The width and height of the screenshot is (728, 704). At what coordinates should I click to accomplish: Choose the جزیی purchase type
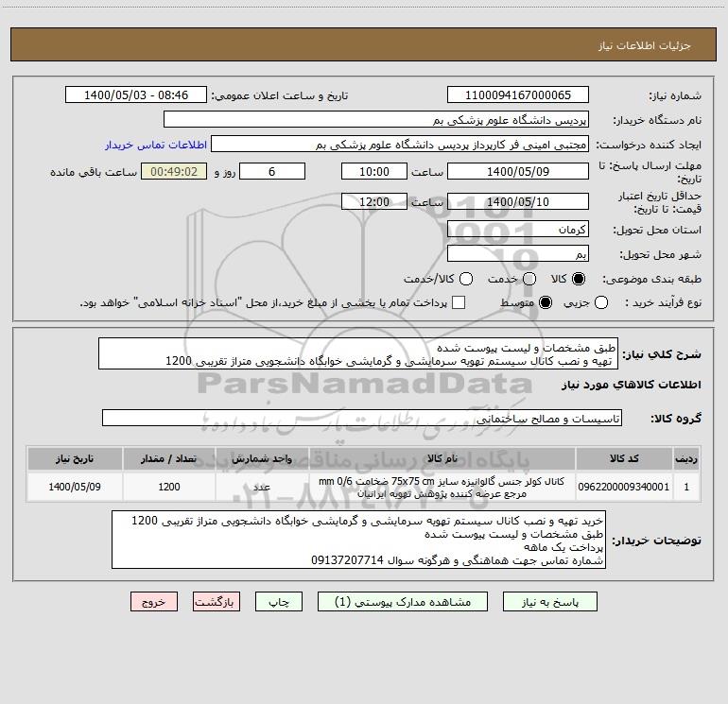(x=601, y=303)
